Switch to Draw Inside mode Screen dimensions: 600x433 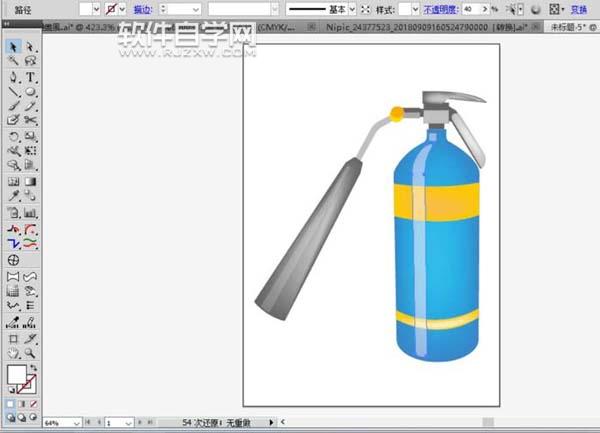click(x=33, y=417)
